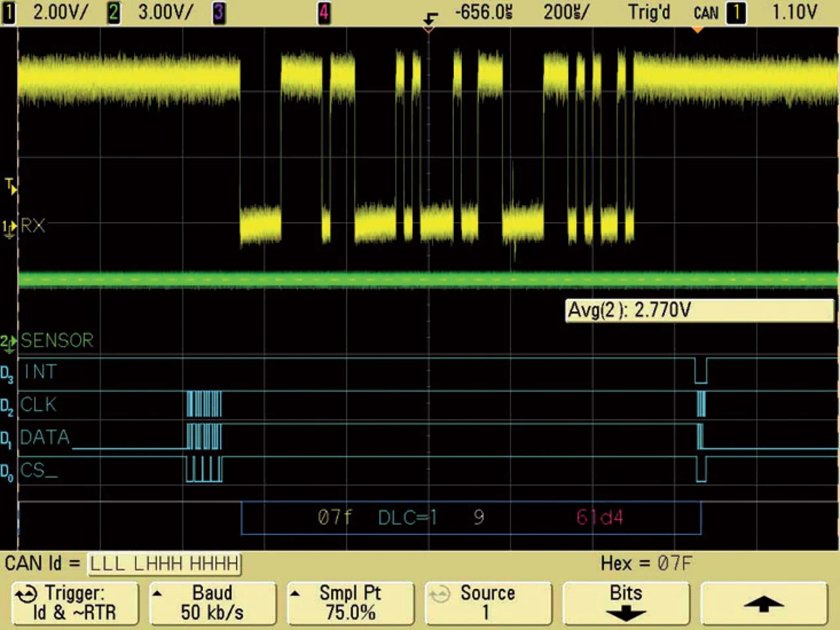Viewport: 840px width, 630px height.
Task: Click the CAN Id binary field
Action: [164, 564]
